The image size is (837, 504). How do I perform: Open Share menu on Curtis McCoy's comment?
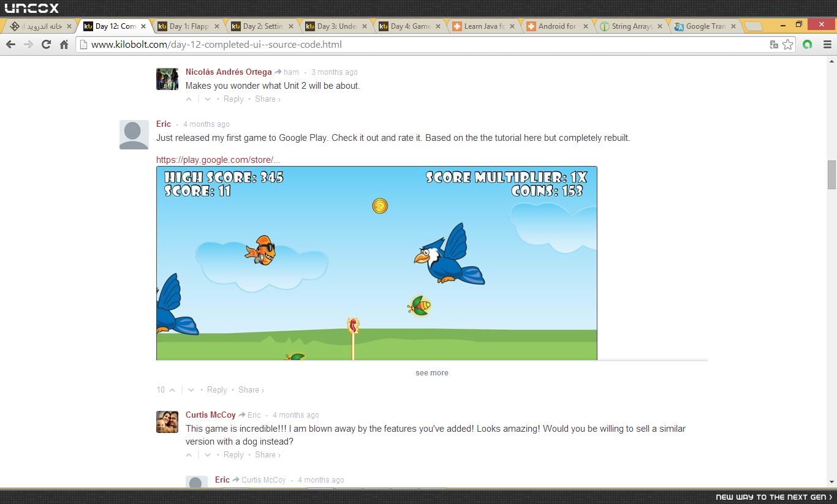[x=268, y=455]
